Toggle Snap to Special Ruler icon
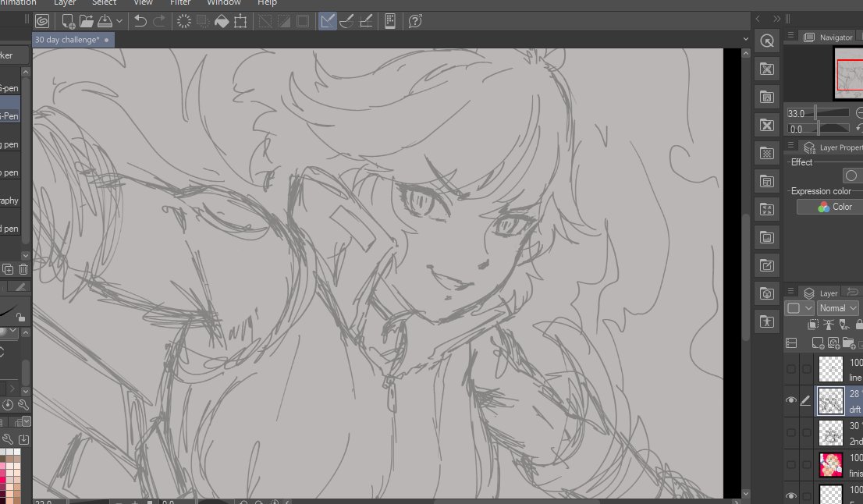 (346, 22)
